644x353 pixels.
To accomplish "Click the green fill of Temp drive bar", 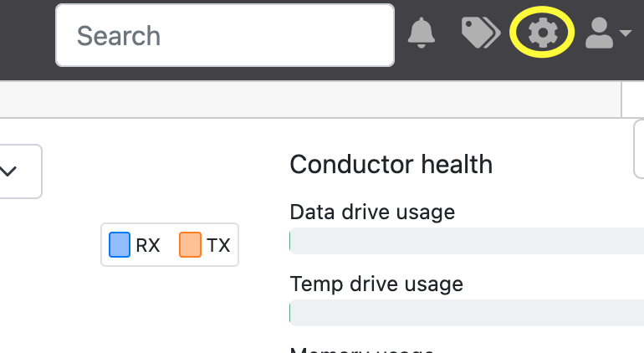I will point(290,313).
